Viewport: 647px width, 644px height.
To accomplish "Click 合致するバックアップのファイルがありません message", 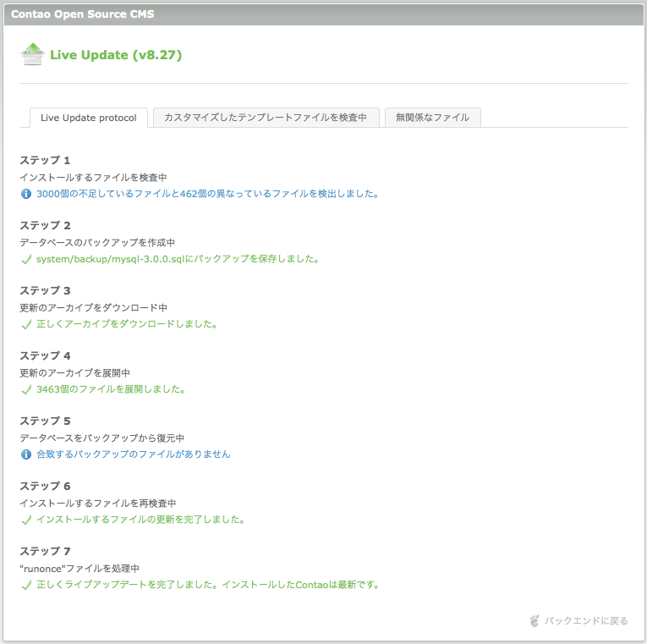I will click(x=134, y=454).
